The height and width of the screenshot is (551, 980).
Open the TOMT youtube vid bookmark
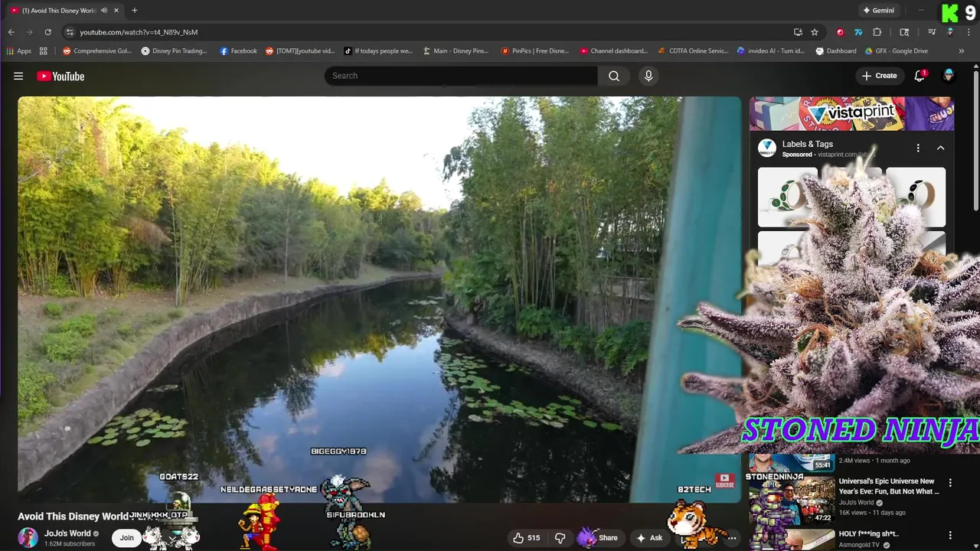[x=300, y=51]
